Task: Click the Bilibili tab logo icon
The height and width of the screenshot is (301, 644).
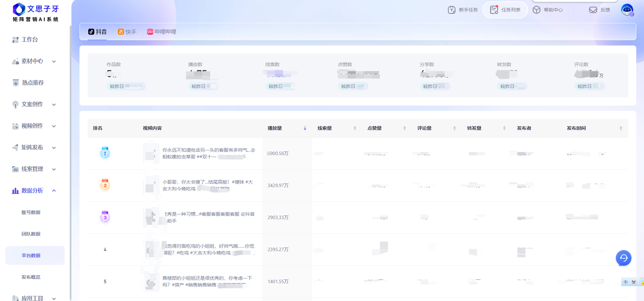Action: tap(150, 32)
